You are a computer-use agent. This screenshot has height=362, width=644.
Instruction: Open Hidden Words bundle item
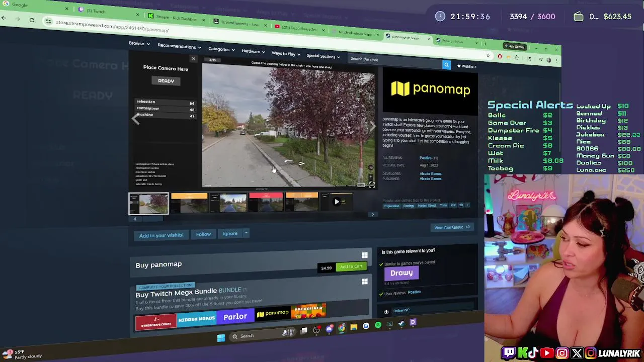[x=196, y=319]
